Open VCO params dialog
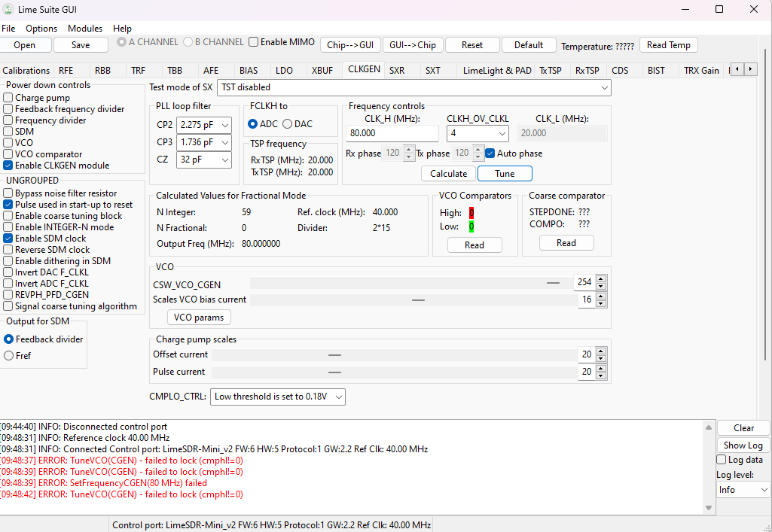 coord(199,318)
